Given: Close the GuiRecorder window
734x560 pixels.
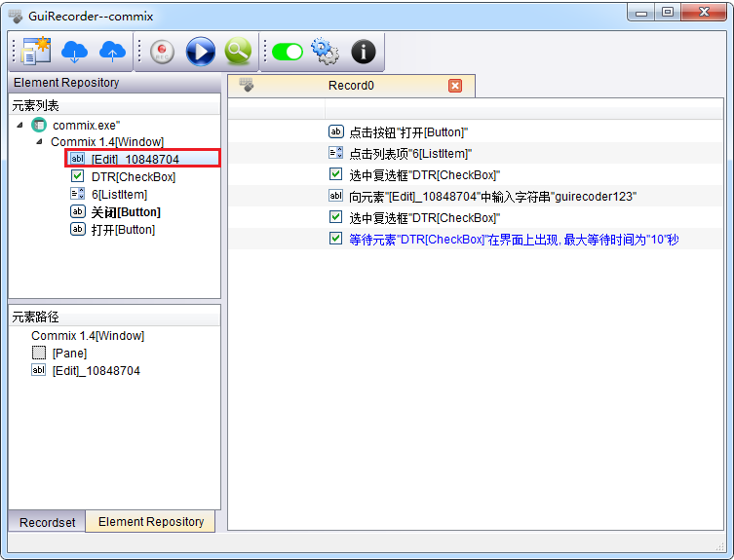Looking at the screenshot, I should 704,13.
